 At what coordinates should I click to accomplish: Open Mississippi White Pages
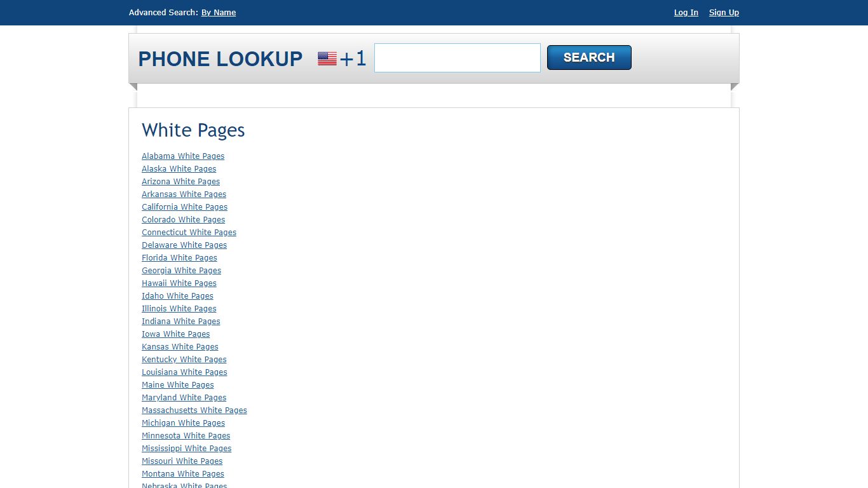[186, 449]
